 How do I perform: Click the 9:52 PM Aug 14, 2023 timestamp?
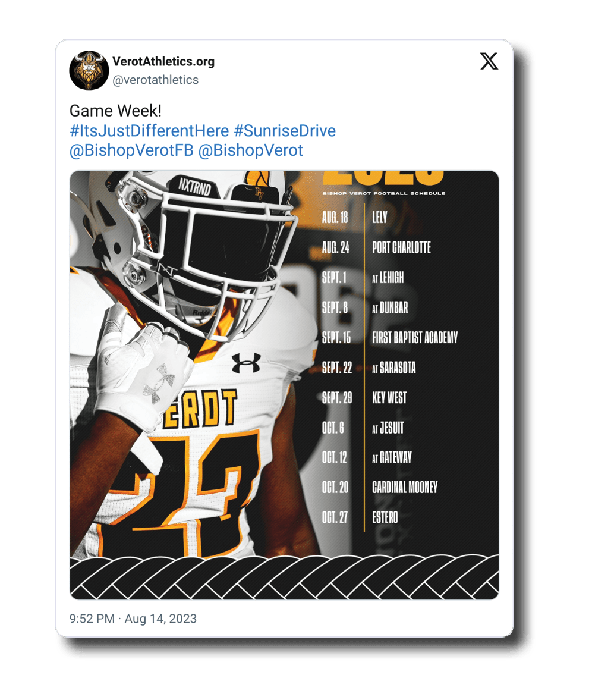tap(133, 619)
